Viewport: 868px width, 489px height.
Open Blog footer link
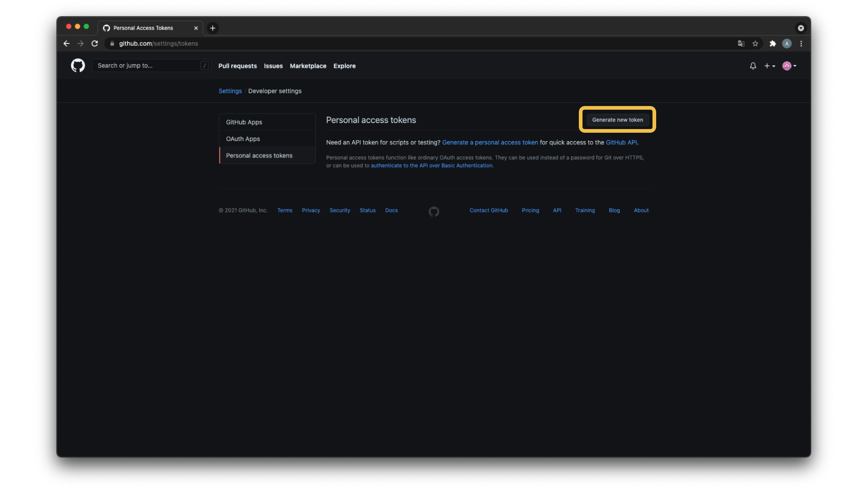point(614,210)
